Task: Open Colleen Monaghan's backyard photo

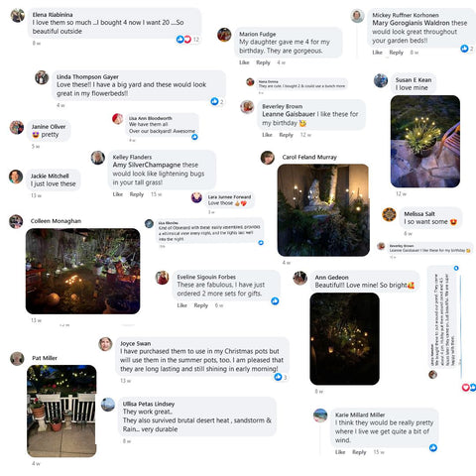Action: tap(82, 271)
